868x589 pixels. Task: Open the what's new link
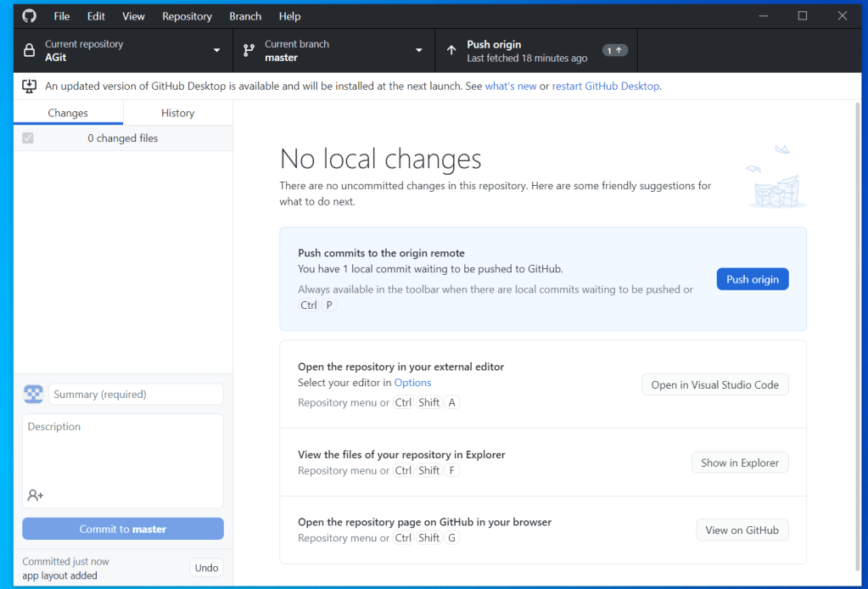coord(510,86)
